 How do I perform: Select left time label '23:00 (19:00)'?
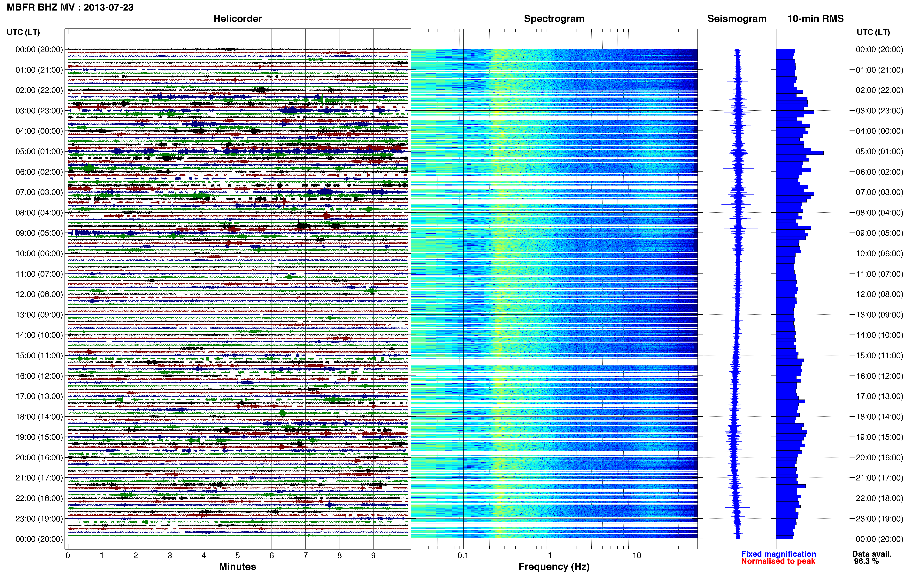point(39,518)
